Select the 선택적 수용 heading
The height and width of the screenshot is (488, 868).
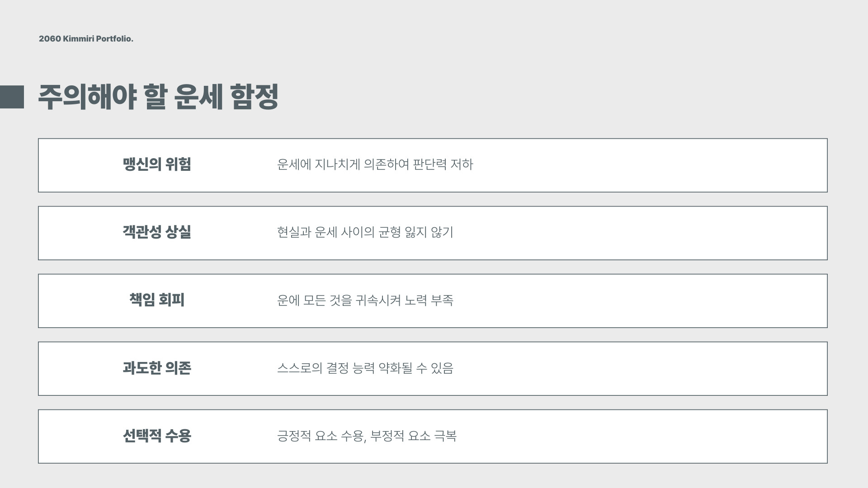(157, 435)
